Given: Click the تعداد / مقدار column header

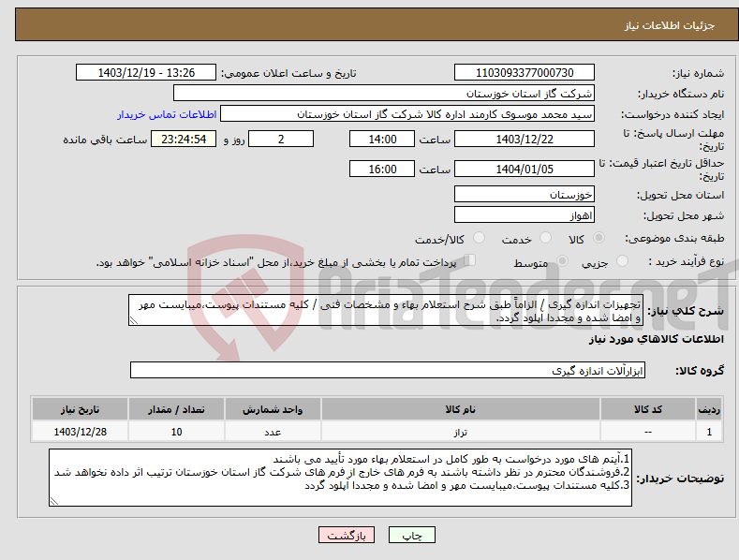Looking at the screenshot, I should (x=176, y=409).
